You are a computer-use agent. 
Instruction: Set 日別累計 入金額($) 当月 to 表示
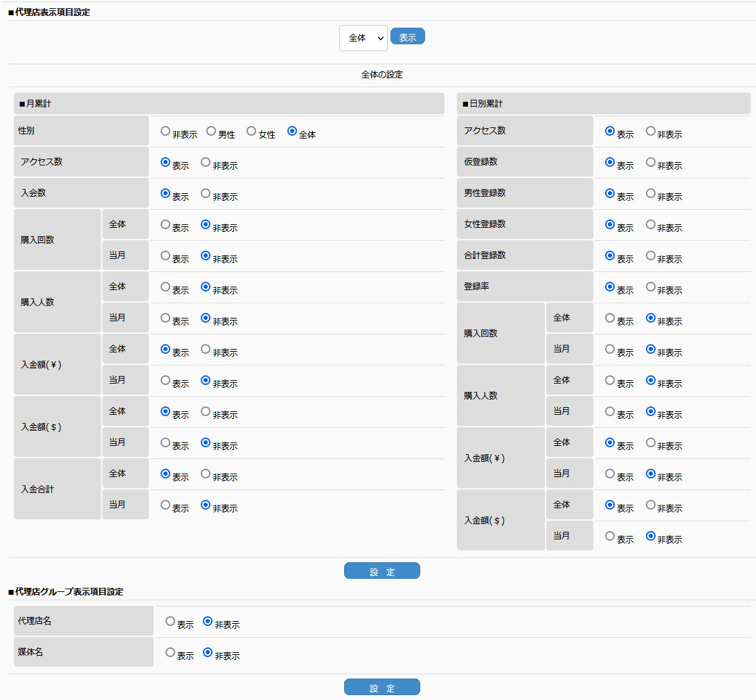610,536
